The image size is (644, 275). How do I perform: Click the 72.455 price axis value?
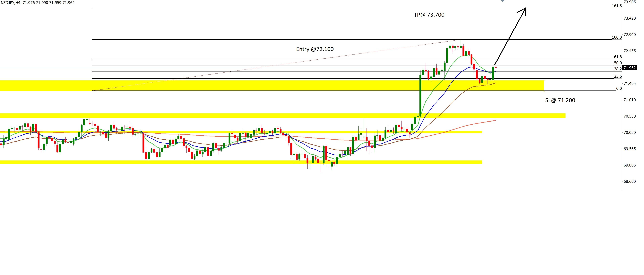pos(630,51)
